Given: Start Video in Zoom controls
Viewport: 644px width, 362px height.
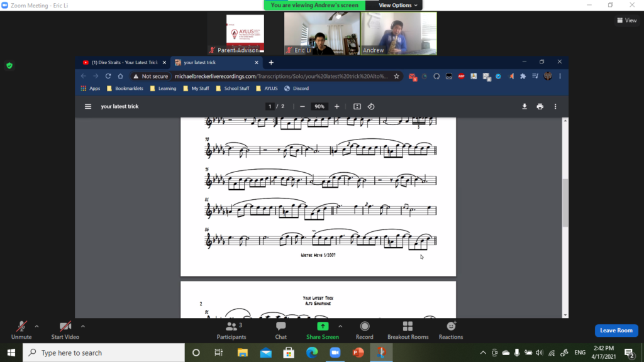Looking at the screenshot, I should click(65, 331).
